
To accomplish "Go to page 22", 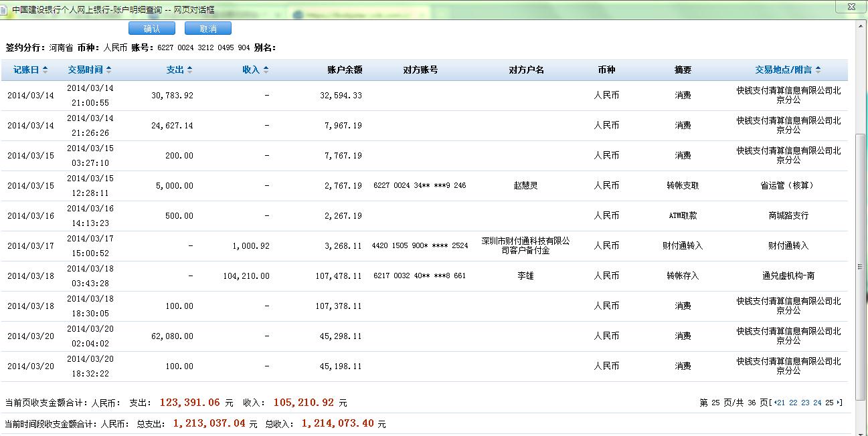I will [x=793, y=403].
